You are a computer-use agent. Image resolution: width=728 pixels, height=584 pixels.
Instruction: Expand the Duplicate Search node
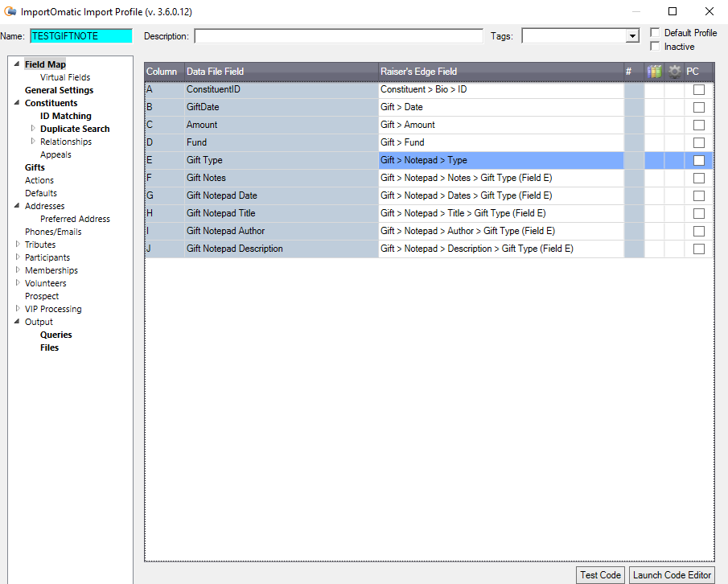pyautogui.click(x=33, y=129)
